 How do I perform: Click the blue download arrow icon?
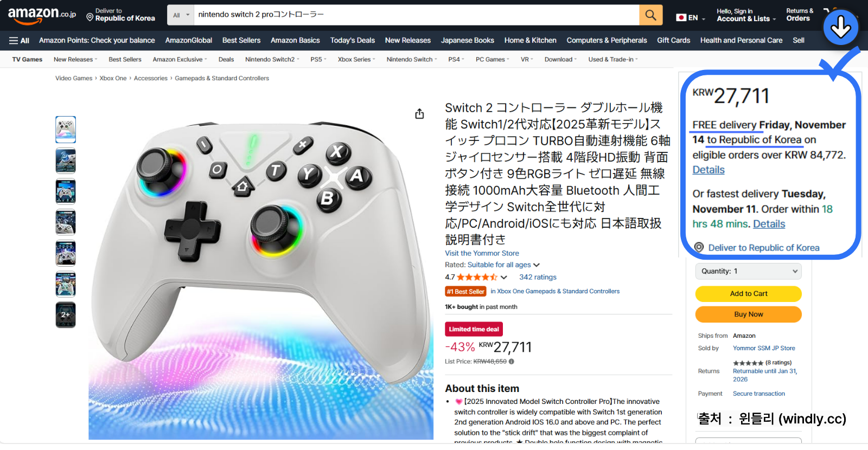point(840,27)
